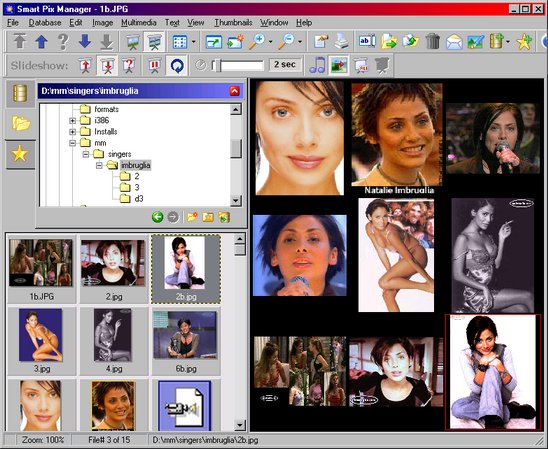The height and width of the screenshot is (449, 548).
Task: Click the green back arrow in folder panel
Action: (x=158, y=217)
